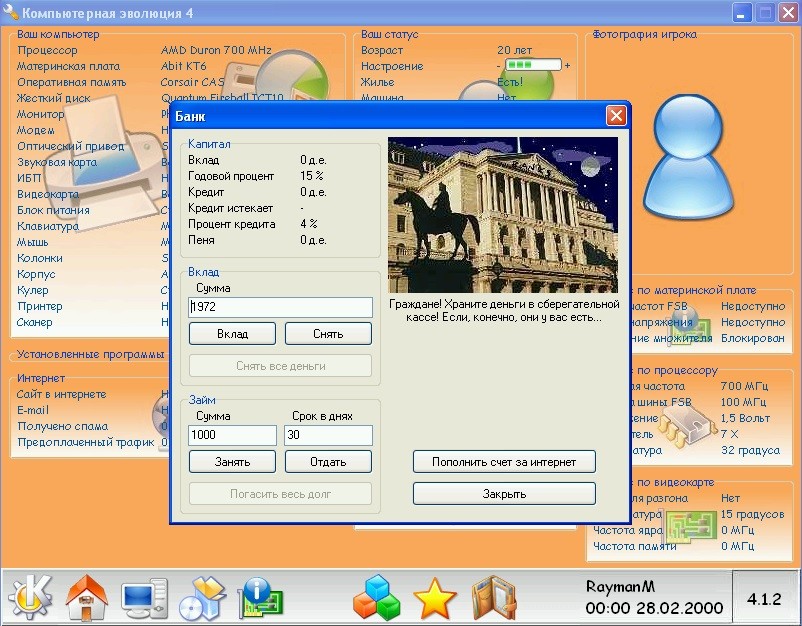Click the Клавиатура label

pos(48,226)
